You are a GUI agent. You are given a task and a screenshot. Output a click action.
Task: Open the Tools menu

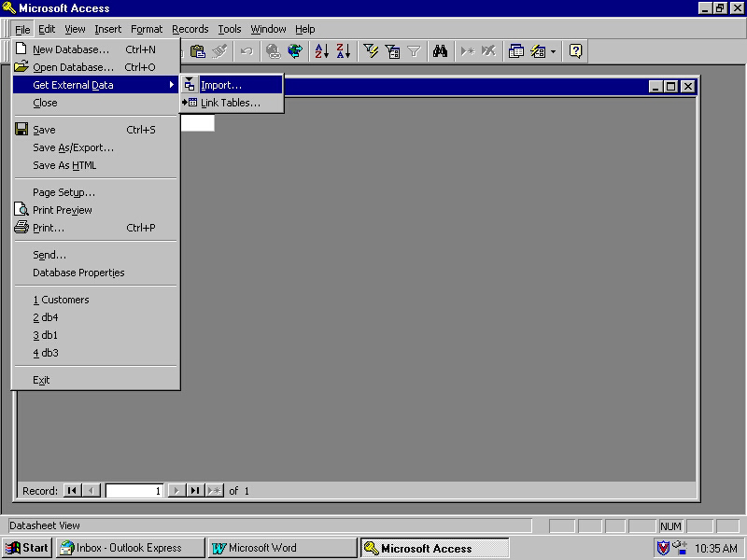(x=230, y=30)
